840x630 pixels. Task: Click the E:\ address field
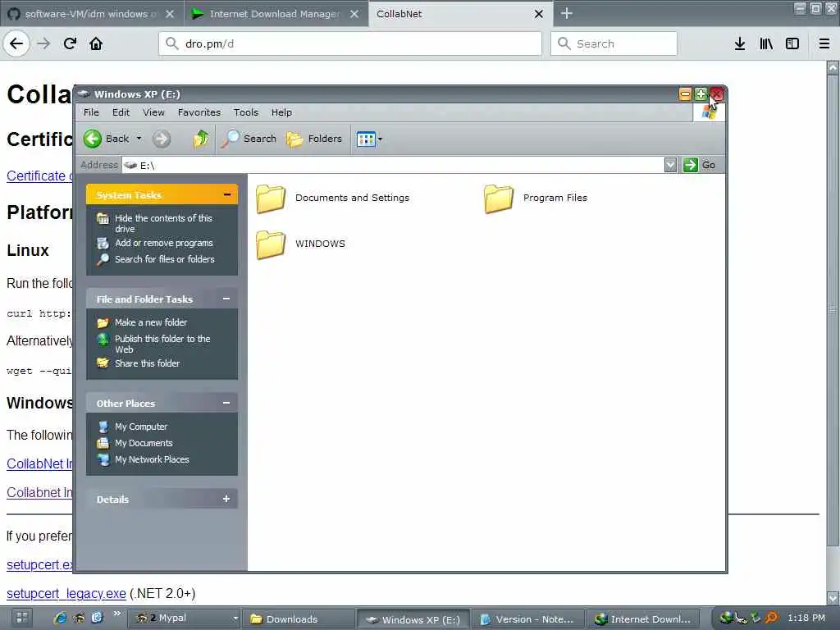tap(393, 165)
